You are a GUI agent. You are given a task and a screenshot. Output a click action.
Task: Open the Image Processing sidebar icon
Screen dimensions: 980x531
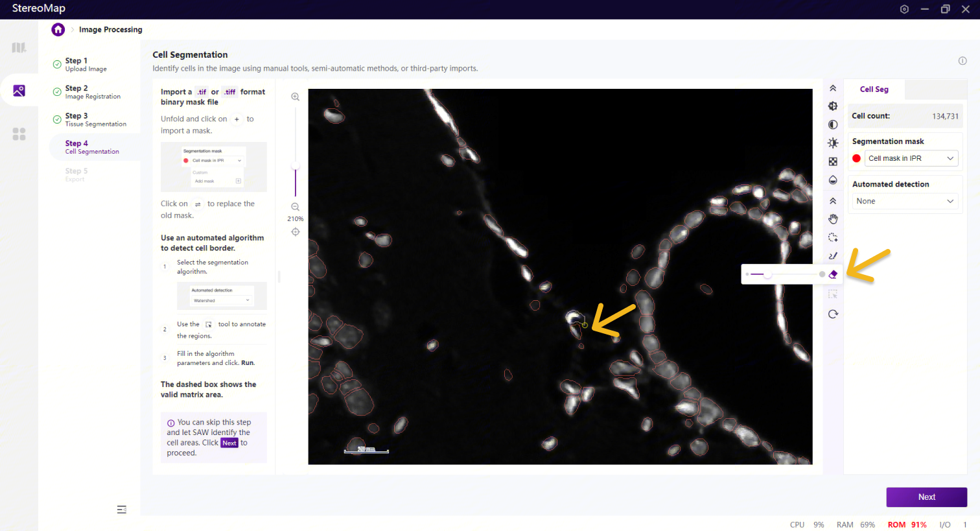coord(19,91)
